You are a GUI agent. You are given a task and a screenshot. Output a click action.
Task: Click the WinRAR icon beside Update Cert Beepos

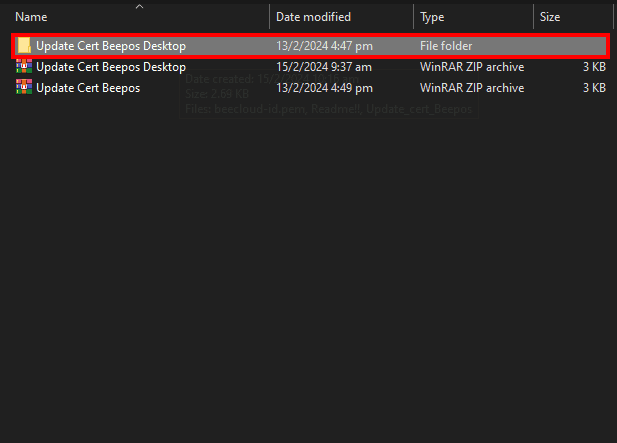tap(24, 87)
